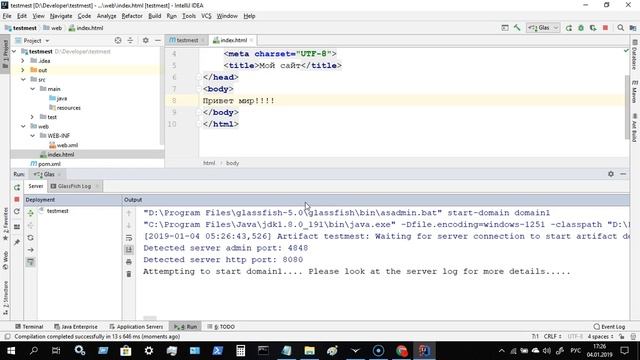The height and width of the screenshot is (360, 640).
Task: Open the Java Enterprise tool window
Action: coord(76,327)
